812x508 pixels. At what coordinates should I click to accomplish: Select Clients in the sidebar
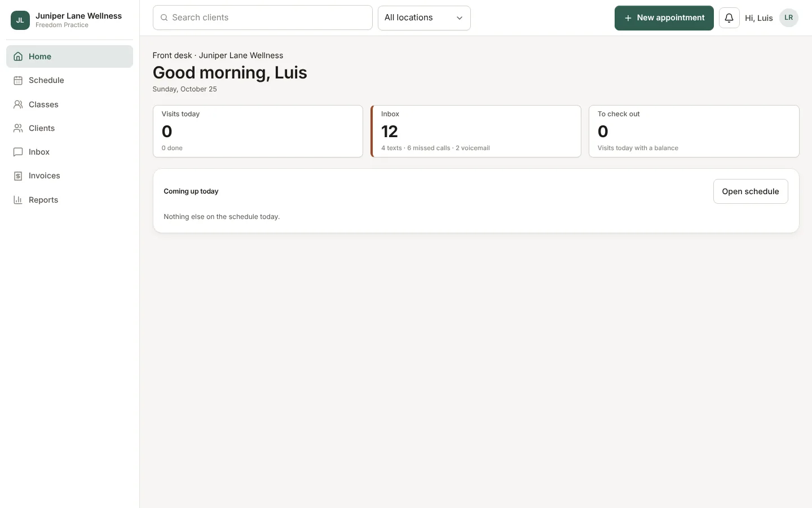point(70,128)
